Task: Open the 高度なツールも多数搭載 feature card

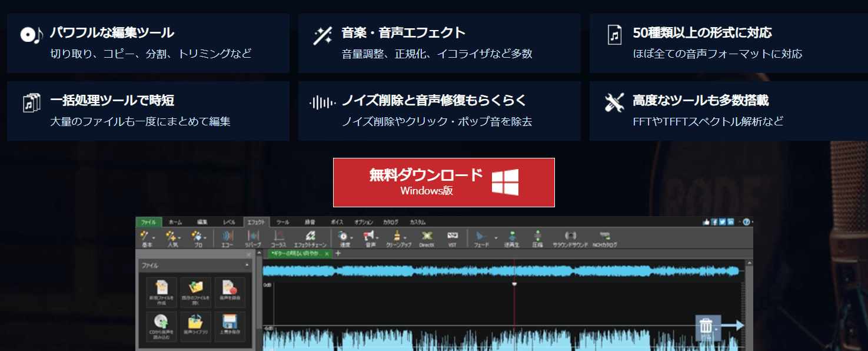Action: [729, 111]
